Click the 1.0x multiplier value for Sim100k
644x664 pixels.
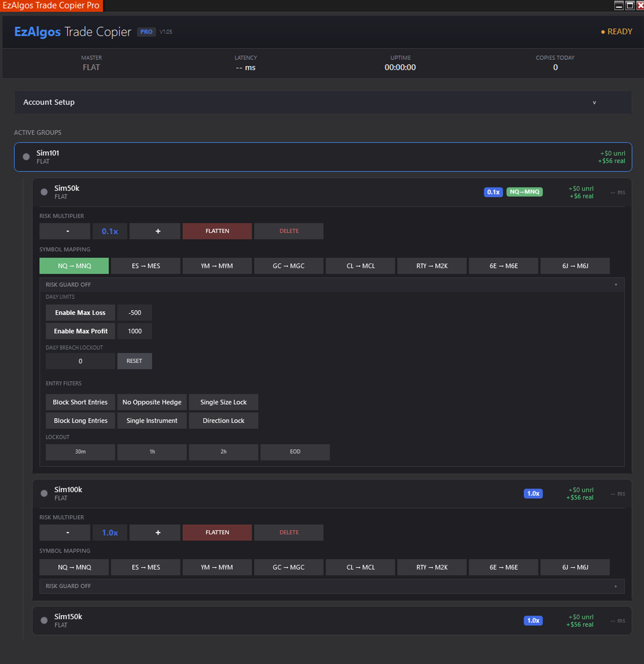(x=110, y=533)
